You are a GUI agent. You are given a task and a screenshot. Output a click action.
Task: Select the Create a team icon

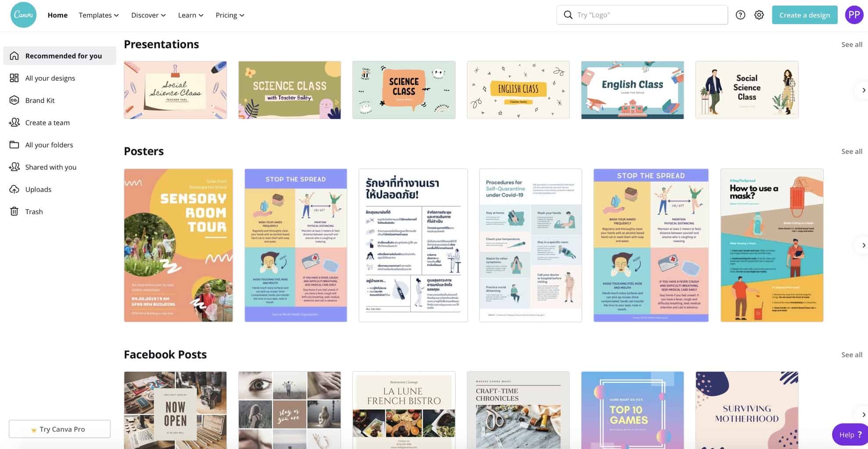[14, 122]
